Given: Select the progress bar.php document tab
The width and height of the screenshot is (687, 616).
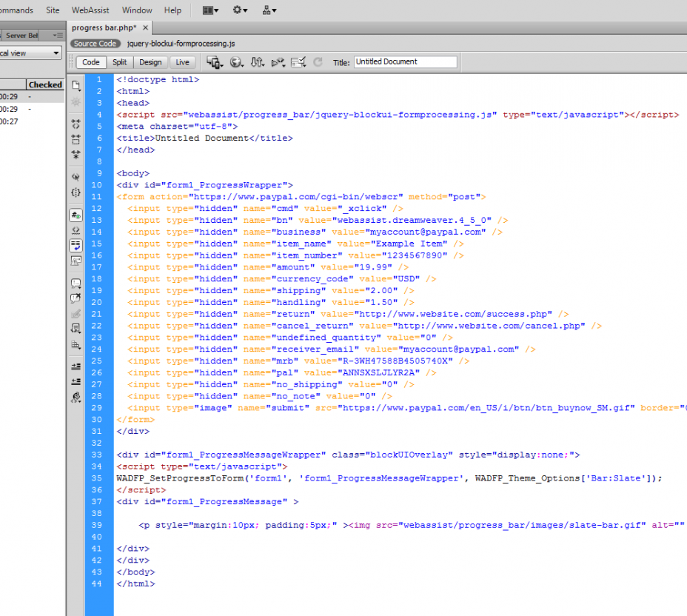Looking at the screenshot, I should pos(104,27).
